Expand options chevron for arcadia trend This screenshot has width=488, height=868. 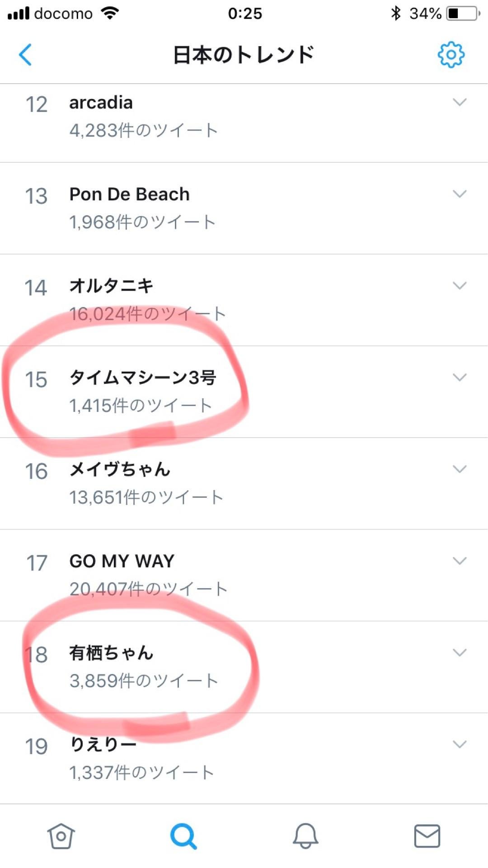(x=460, y=102)
